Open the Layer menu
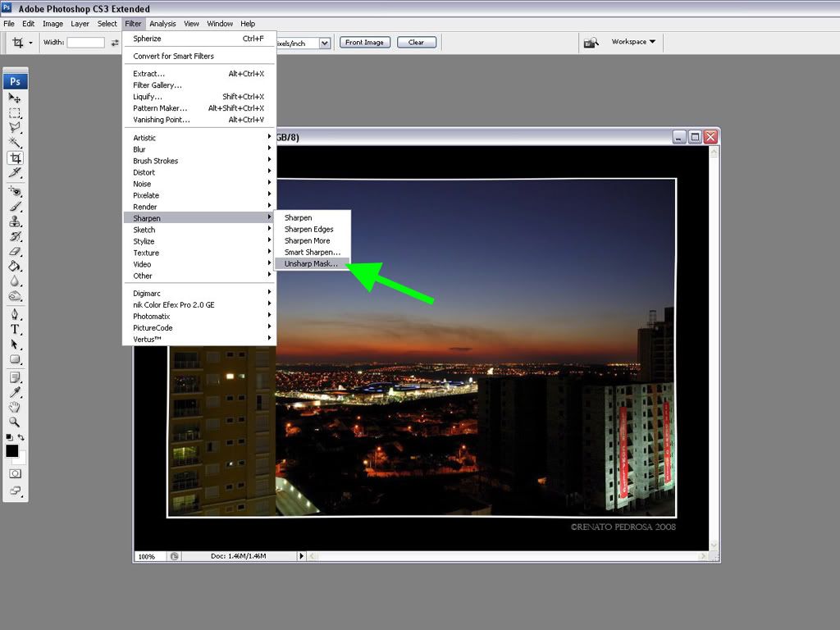This screenshot has width=840, height=630. click(x=80, y=24)
